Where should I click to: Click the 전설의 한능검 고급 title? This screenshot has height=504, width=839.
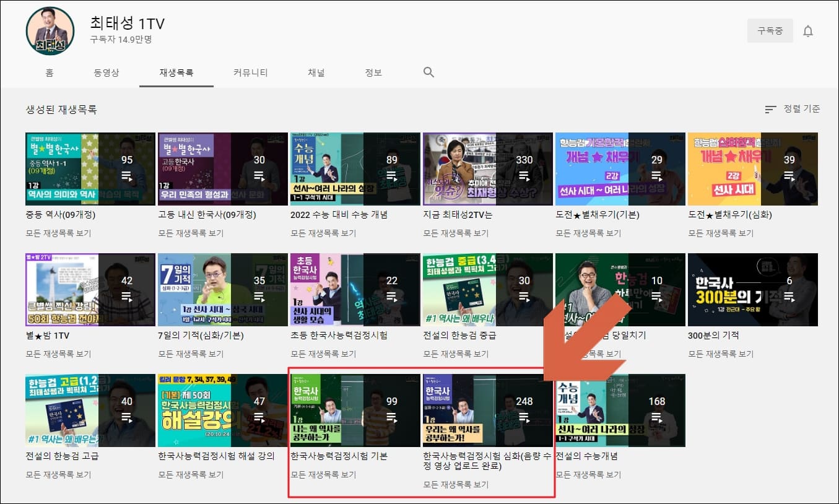tap(62, 456)
